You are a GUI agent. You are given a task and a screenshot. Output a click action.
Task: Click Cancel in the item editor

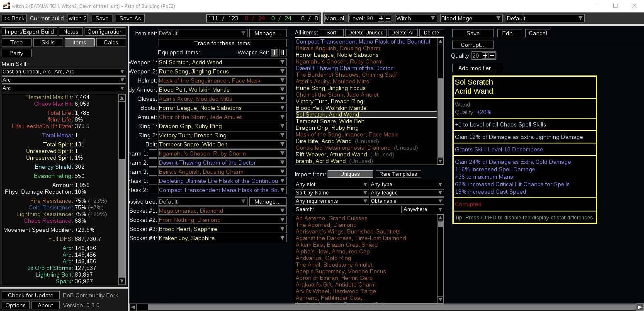[x=538, y=33]
